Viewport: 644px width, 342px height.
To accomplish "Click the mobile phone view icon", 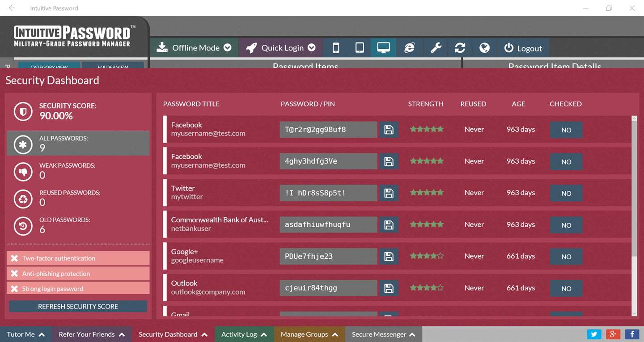I will [336, 48].
